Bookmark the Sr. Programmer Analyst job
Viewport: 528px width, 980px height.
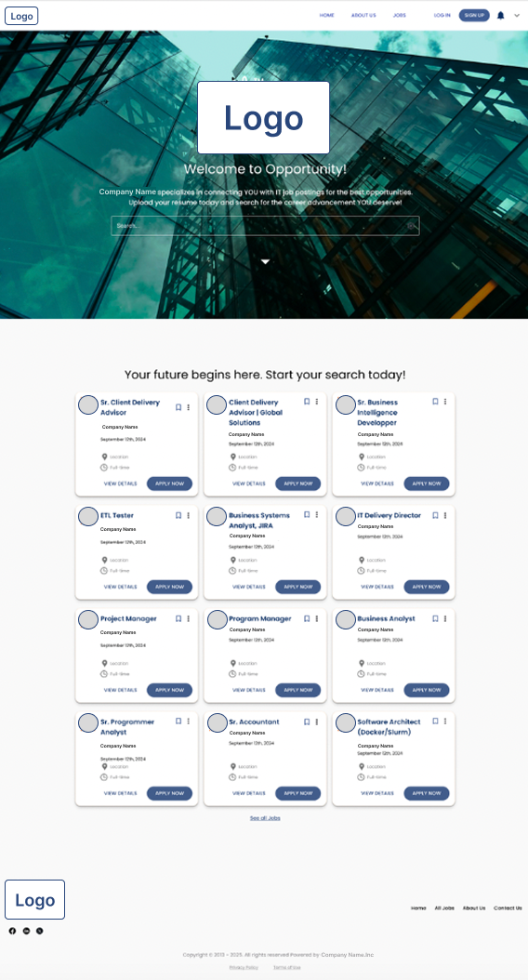[178, 722]
